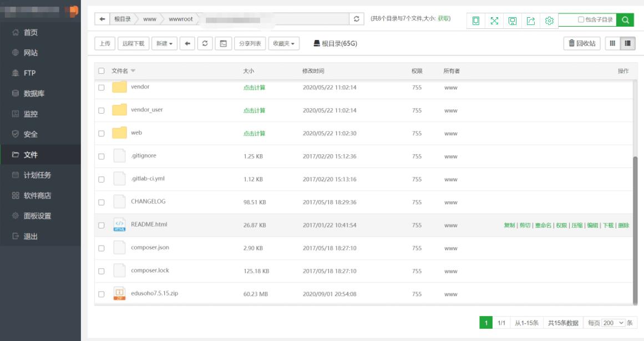Open the 收藏夹 dropdown
The image size is (644, 341).
284,43
